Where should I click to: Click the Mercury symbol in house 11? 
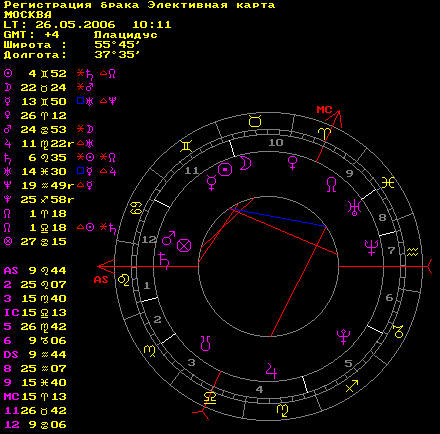(211, 183)
